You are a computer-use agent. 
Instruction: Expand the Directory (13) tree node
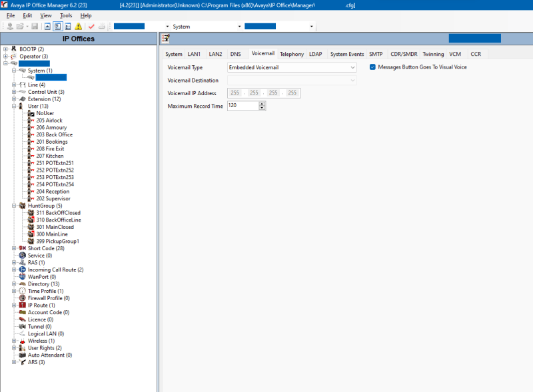coord(14,284)
